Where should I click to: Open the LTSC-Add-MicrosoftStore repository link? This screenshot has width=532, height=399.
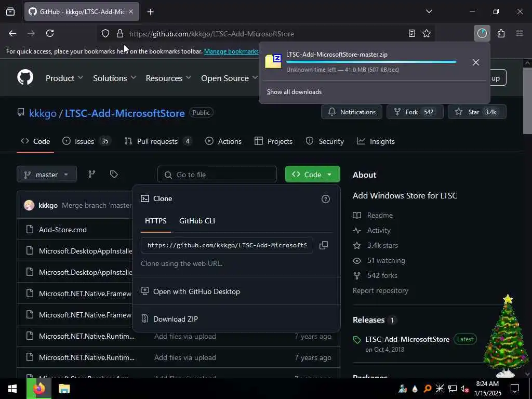tap(125, 113)
